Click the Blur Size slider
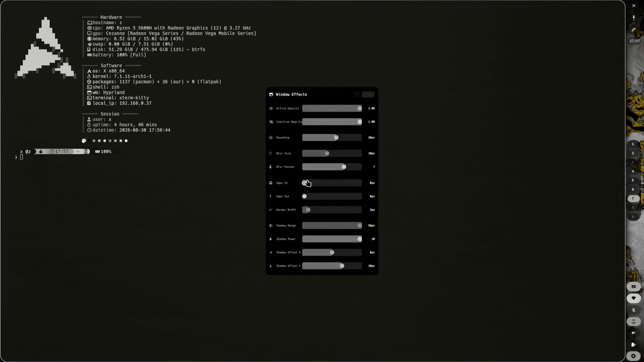This screenshot has height=362, width=644. point(332,153)
